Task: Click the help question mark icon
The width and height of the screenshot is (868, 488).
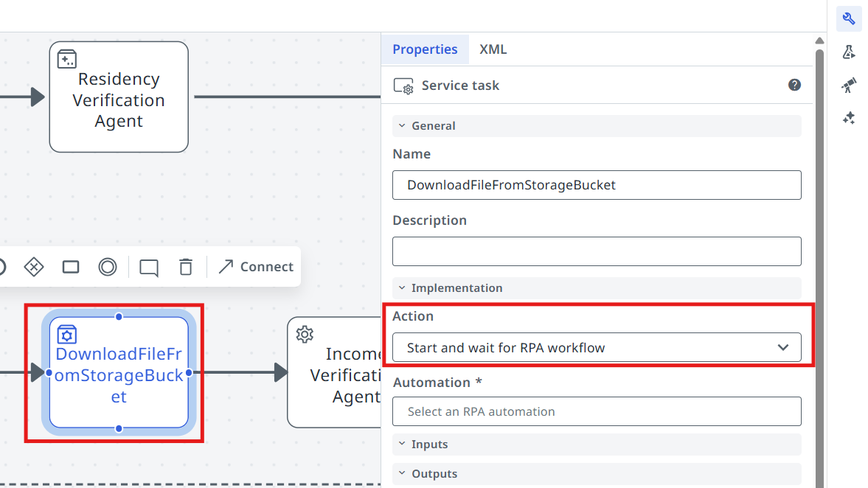Action: (794, 85)
